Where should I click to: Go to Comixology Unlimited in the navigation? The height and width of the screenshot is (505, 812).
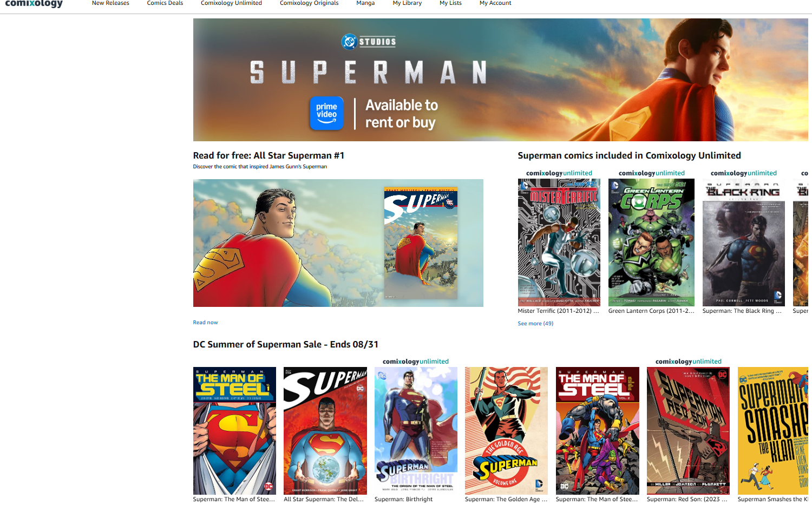click(231, 3)
